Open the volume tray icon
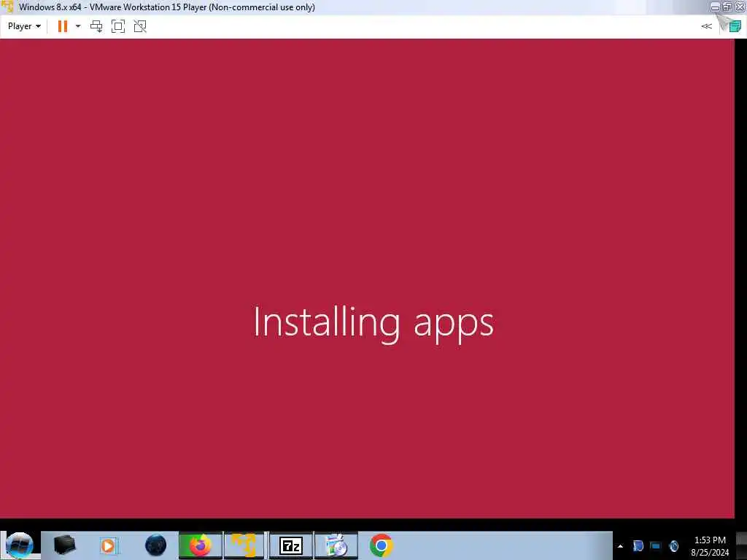Viewport: 747px width, 560px height. 673,546
